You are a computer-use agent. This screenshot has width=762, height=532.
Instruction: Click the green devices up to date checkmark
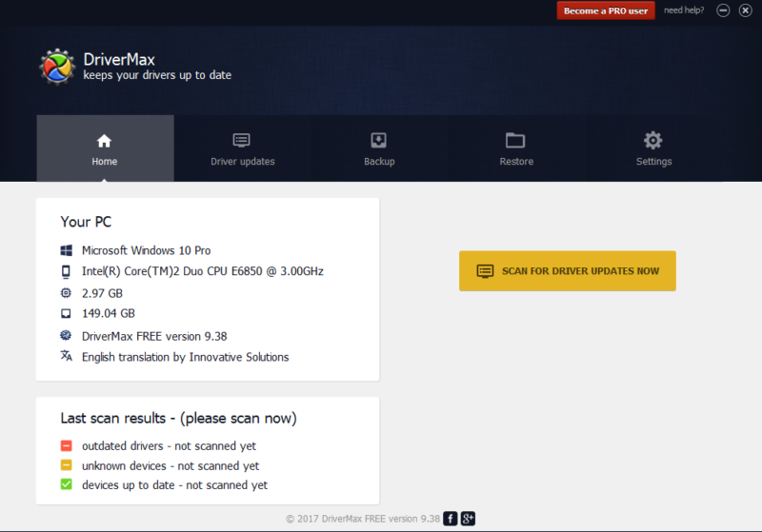coord(66,484)
